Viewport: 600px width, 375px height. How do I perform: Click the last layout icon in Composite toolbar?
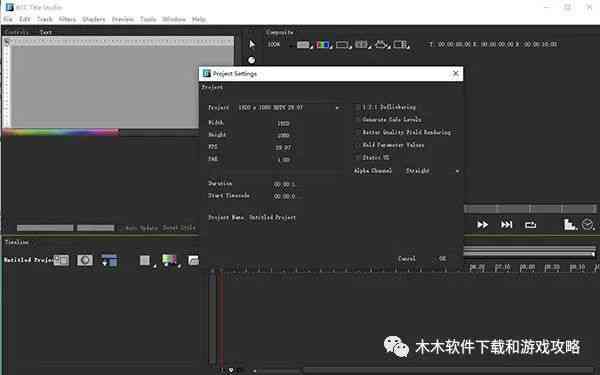point(401,45)
